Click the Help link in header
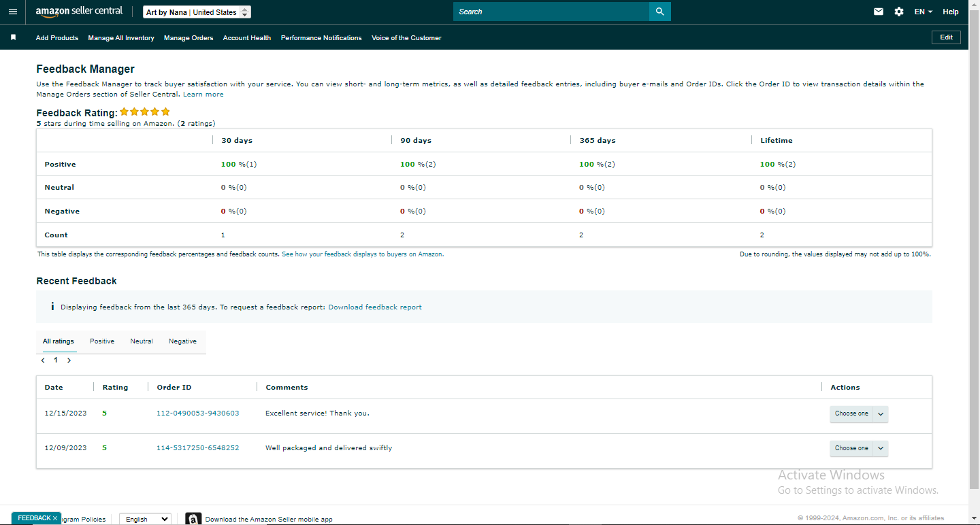This screenshot has width=980, height=525. 951,12
